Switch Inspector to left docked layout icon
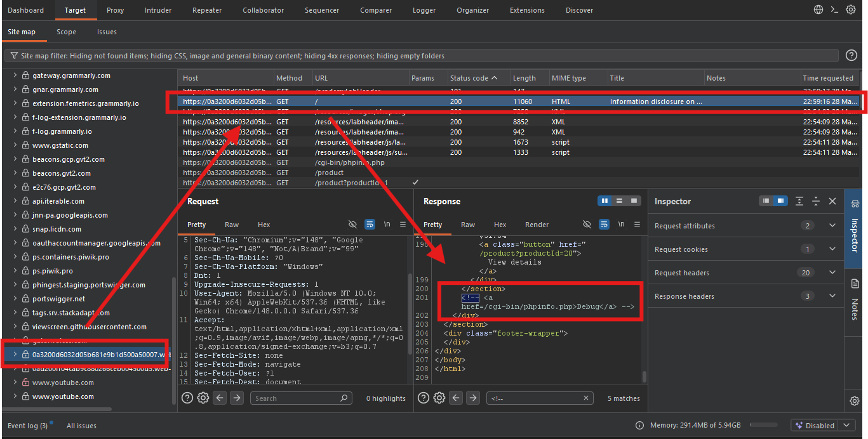 point(766,201)
